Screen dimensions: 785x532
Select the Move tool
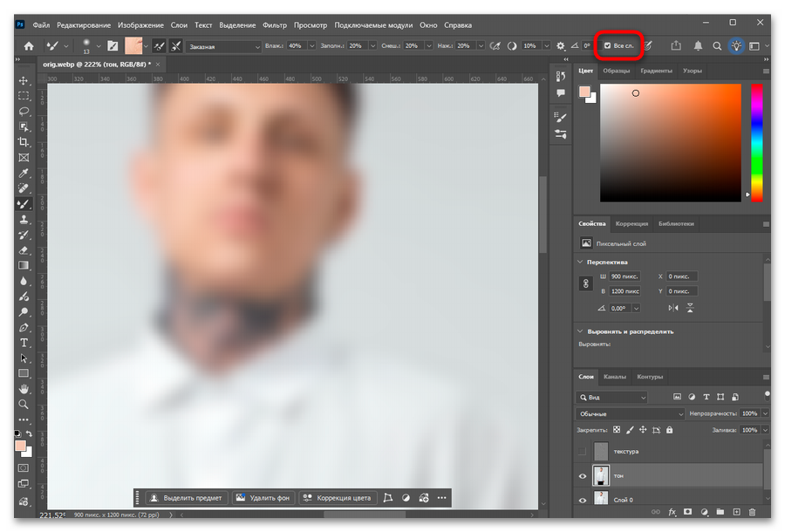click(24, 80)
